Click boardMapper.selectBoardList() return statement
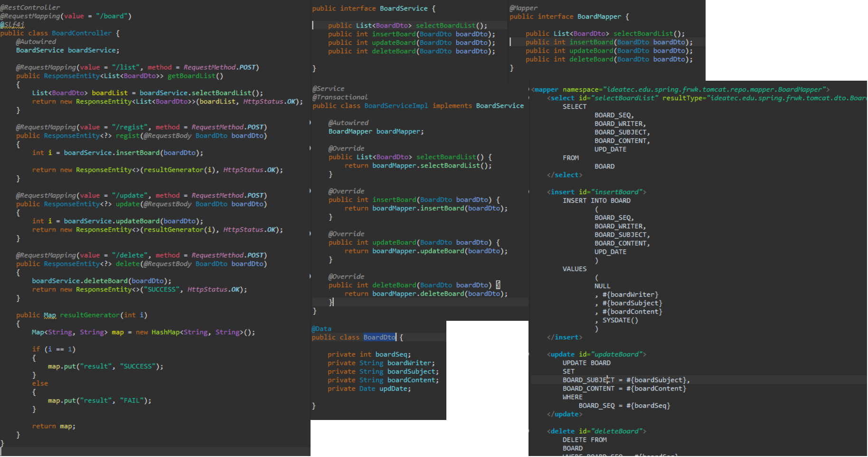868x457 pixels. [x=418, y=166]
